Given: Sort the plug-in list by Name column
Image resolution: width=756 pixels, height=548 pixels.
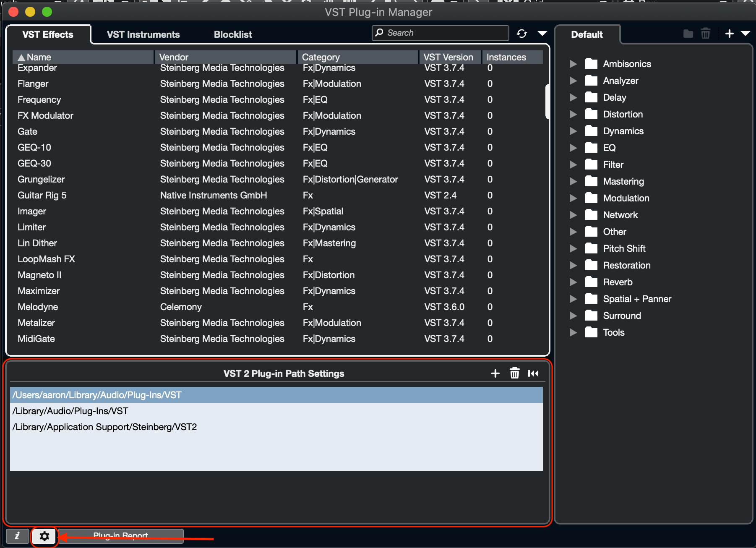Looking at the screenshot, I should point(83,57).
